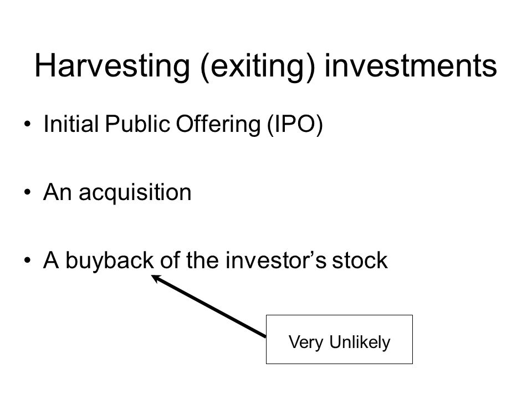Click the word "investments" in the title
532x399 pixels.
(x=411, y=66)
